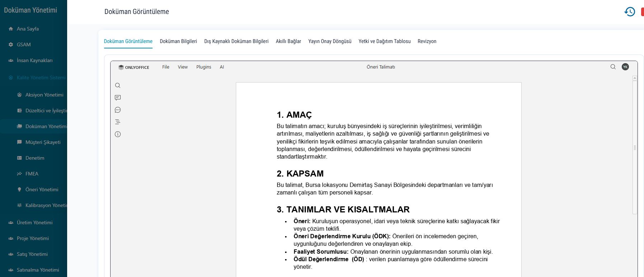Switch to the Revizyon tab
The width and height of the screenshot is (644, 277).
click(x=427, y=41)
